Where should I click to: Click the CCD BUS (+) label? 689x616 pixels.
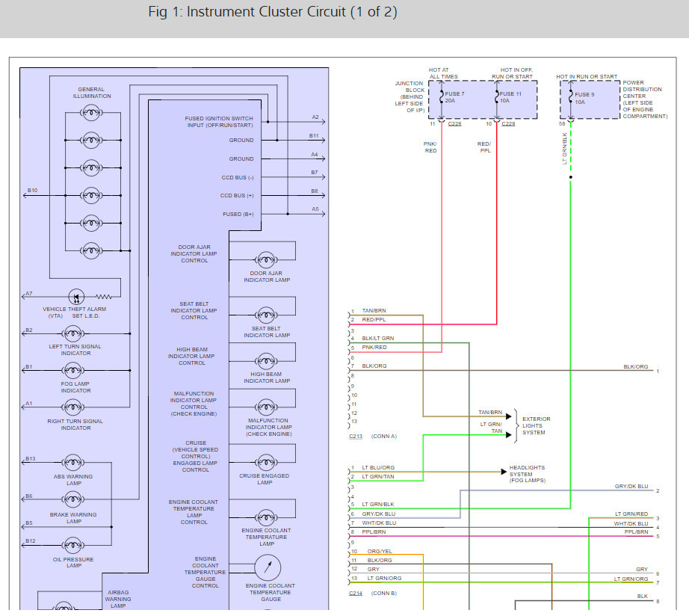point(237,196)
